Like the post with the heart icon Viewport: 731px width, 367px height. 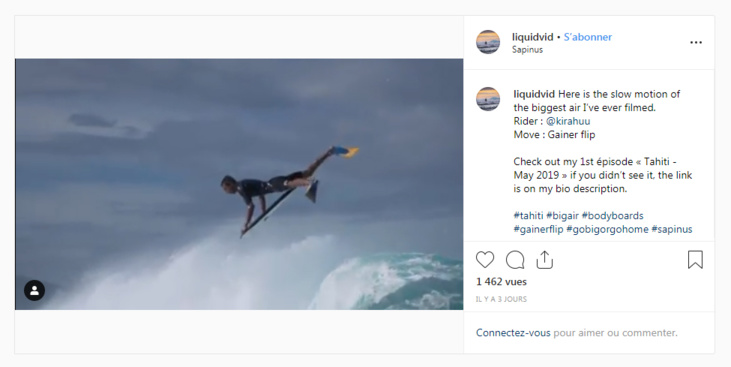(x=485, y=260)
